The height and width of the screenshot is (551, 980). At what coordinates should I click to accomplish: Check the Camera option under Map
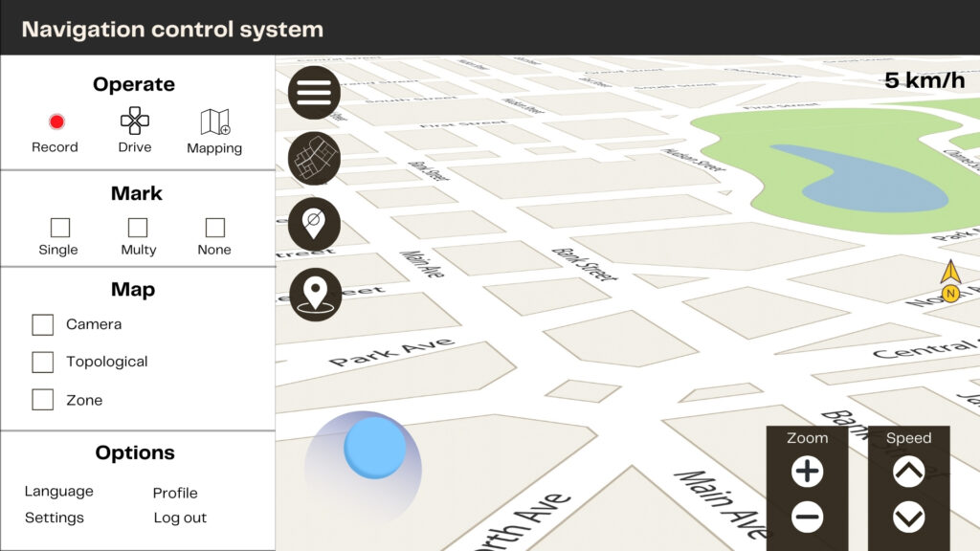click(42, 324)
